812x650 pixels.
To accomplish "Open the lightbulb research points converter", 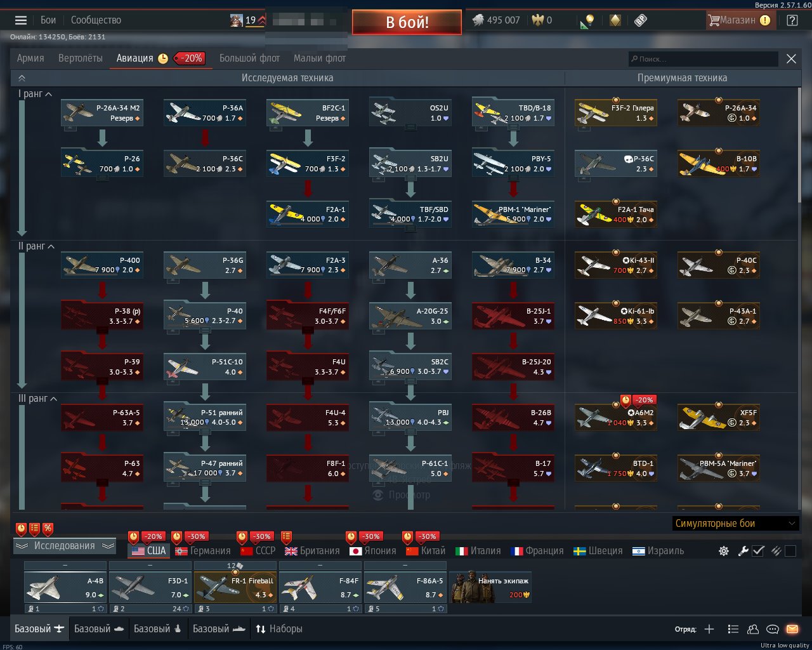I will tap(587, 20).
